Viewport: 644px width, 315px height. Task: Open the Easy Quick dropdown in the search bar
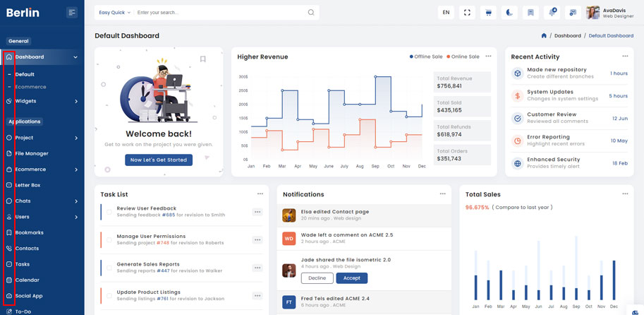click(114, 13)
